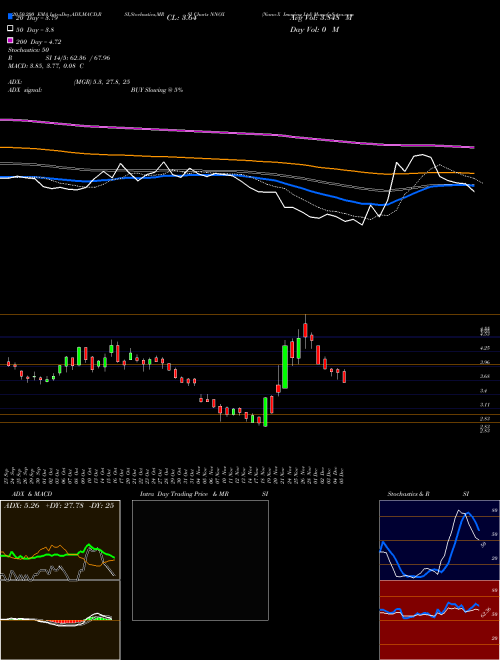Click the 'CL: 3.64' closing price label
The width and height of the screenshot is (500, 660).
click(x=182, y=18)
